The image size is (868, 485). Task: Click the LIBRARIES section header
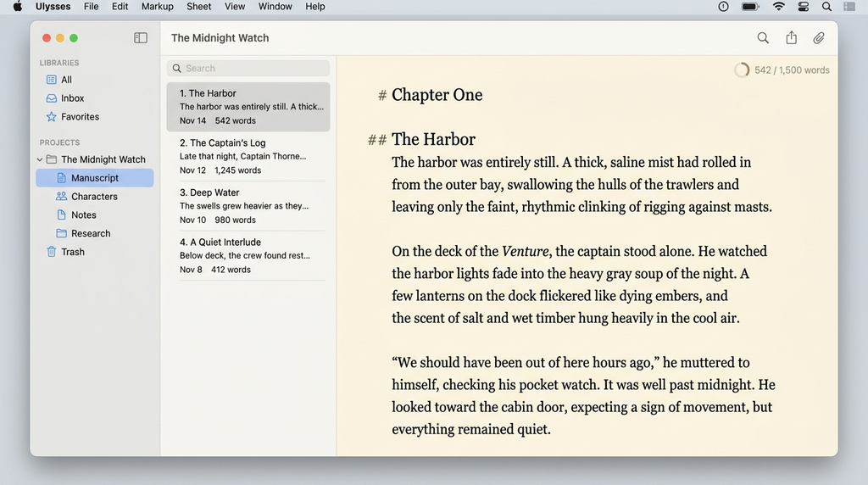(x=59, y=63)
